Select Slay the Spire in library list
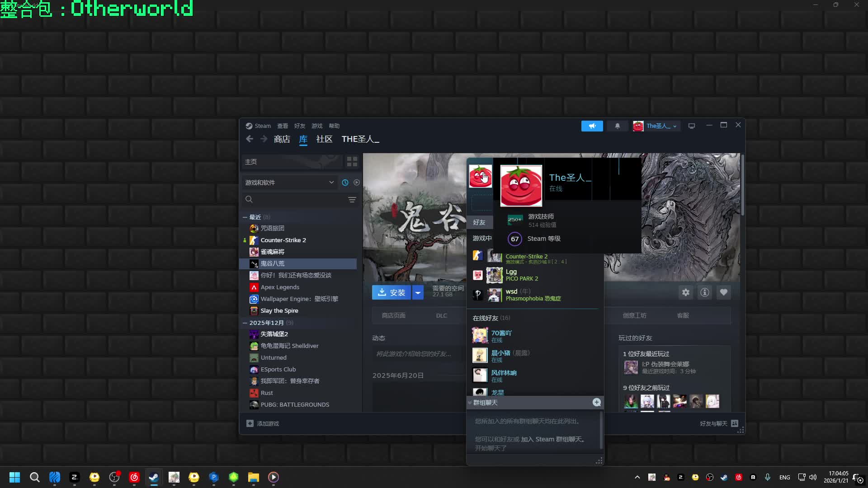 pyautogui.click(x=279, y=310)
